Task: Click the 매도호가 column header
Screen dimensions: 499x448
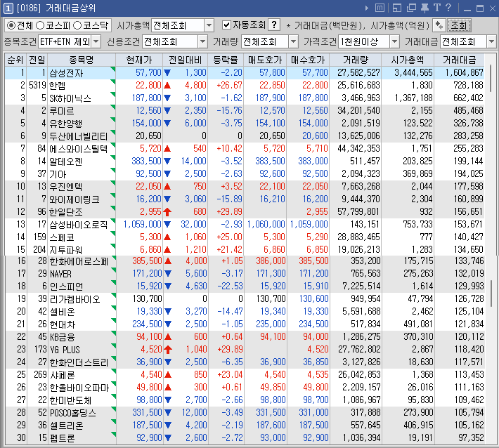Action: (x=265, y=60)
